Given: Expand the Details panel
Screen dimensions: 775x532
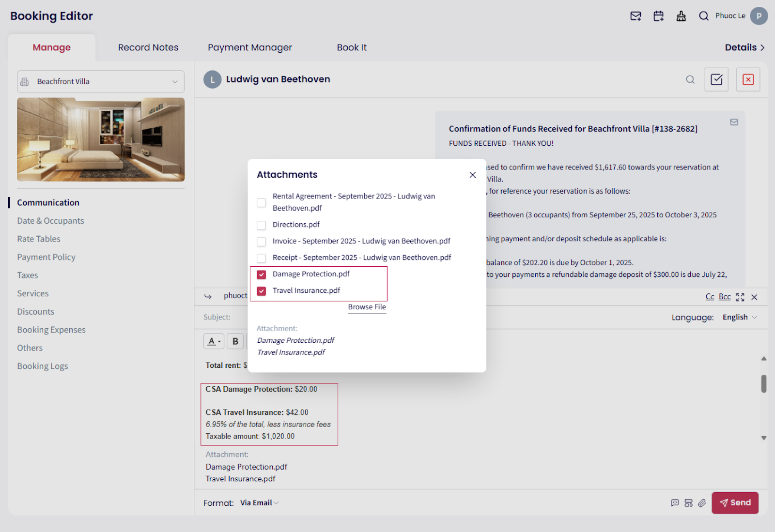Looking at the screenshot, I should [744, 47].
